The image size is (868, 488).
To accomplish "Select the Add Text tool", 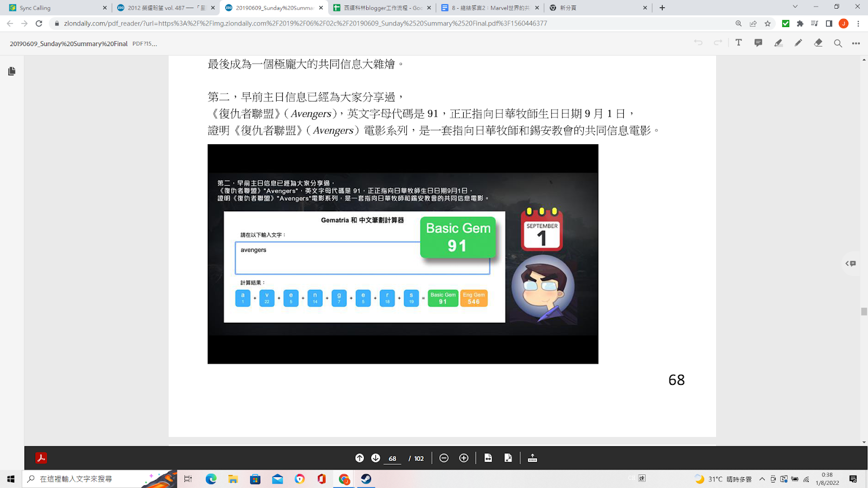I will click(738, 43).
